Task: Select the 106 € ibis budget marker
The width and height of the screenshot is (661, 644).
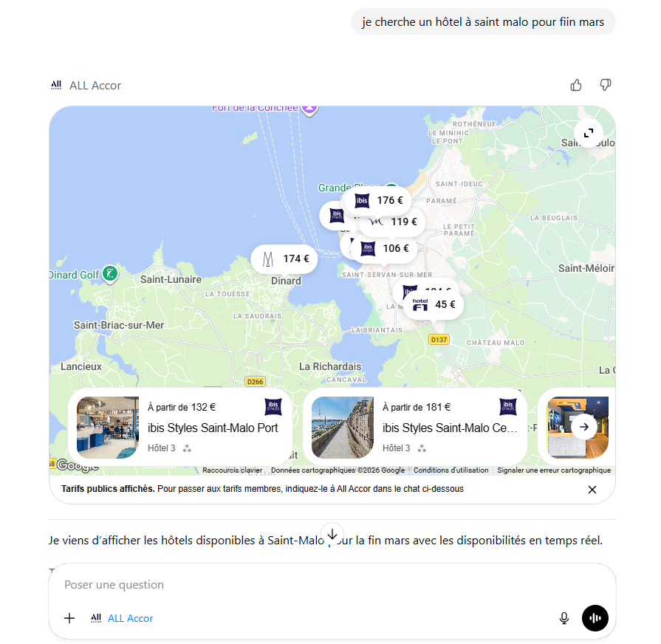Action: point(386,248)
